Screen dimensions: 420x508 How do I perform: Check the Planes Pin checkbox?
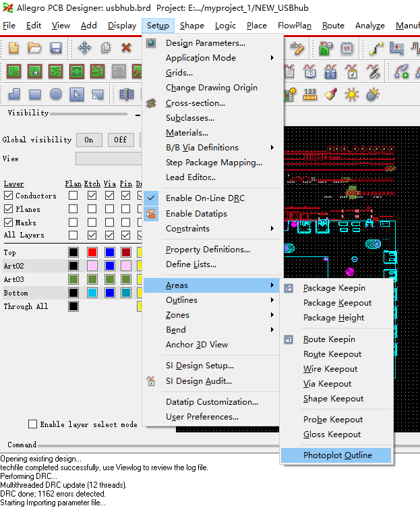(x=125, y=209)
